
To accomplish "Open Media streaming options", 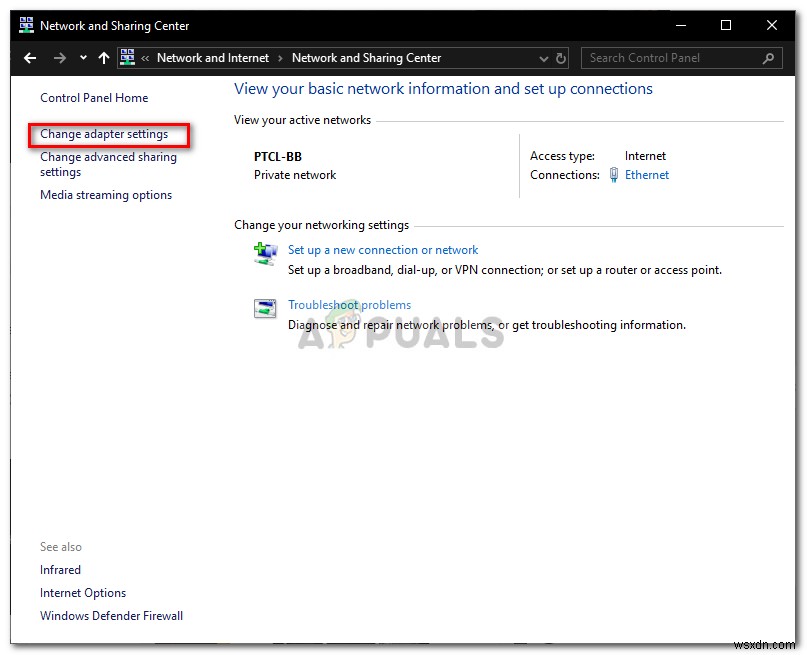I will 106,195.
